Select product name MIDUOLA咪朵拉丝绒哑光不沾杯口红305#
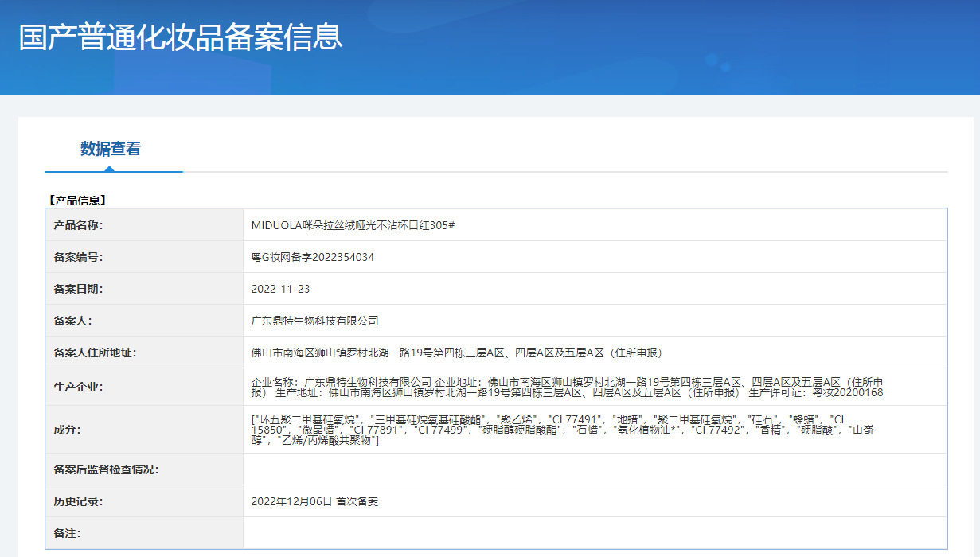 tap(353, 225)
